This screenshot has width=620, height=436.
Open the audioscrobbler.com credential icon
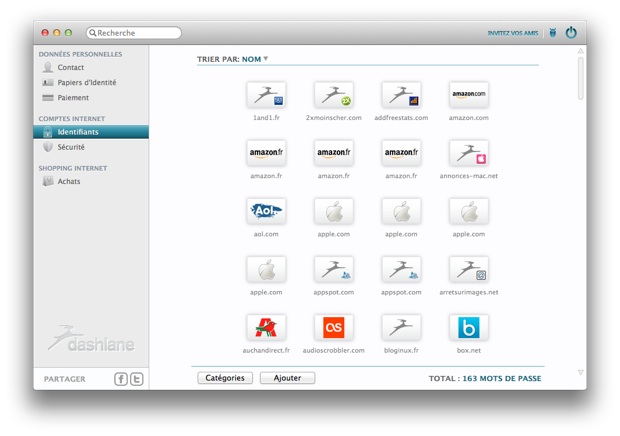334,327
